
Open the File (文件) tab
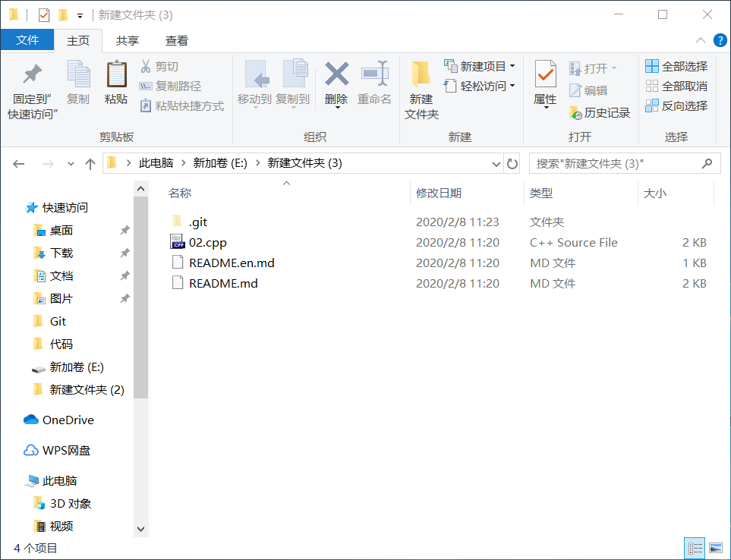(27, 40)
